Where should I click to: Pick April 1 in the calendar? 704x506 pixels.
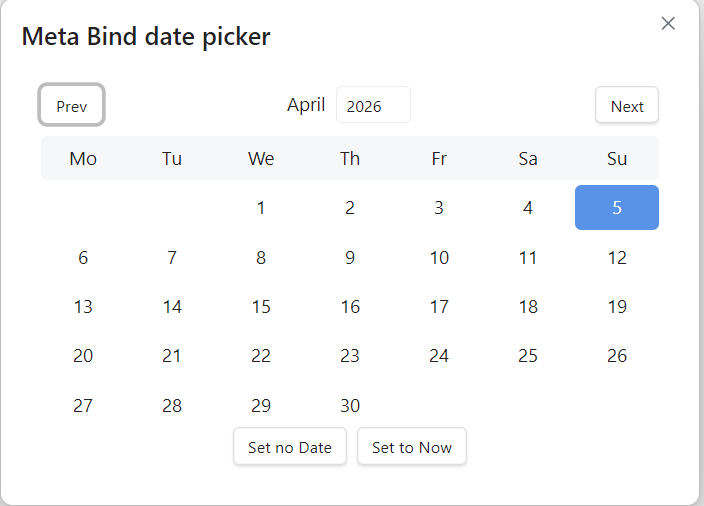[261, 208]
